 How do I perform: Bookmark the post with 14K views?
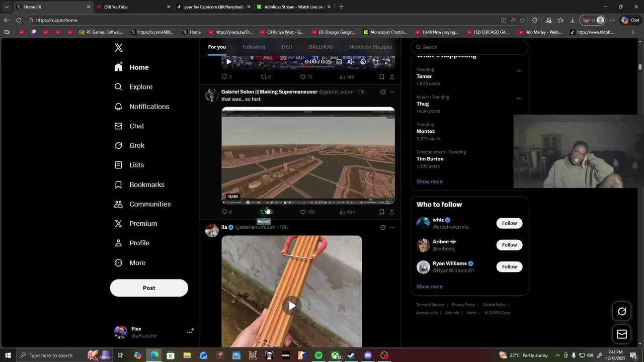tap(381, 77)
